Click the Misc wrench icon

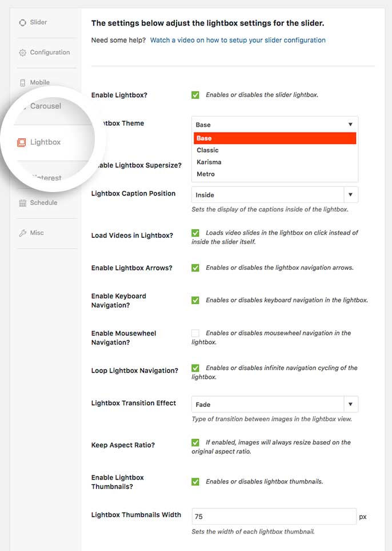tap(22, 233)
